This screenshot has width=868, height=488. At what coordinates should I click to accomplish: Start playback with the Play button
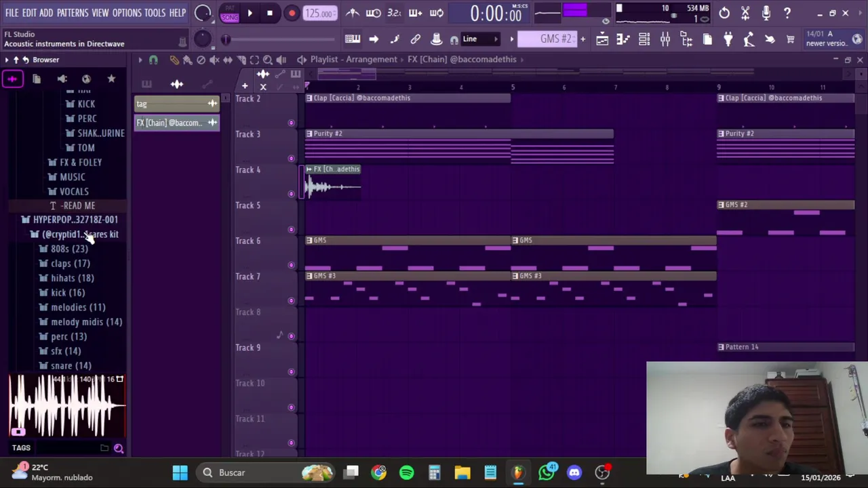[250, 13]
